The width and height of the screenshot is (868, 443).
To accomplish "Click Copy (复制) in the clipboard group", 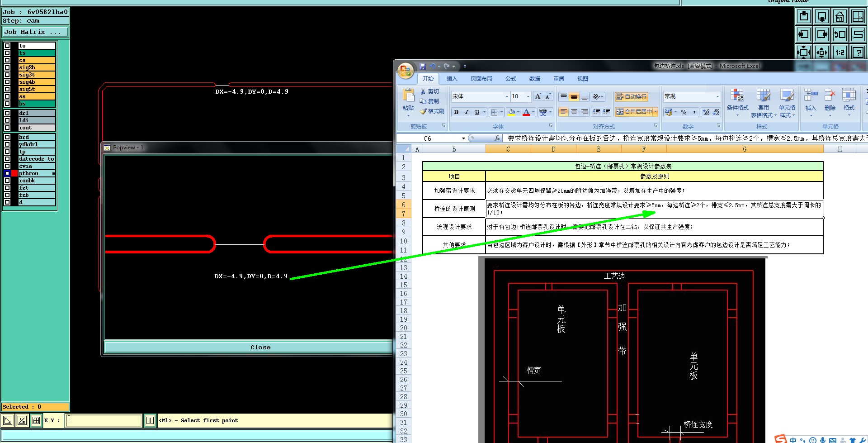I will (429, 101).
